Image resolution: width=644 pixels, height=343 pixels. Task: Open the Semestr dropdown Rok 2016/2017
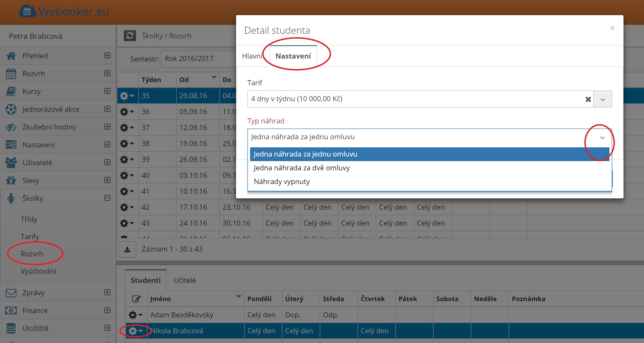tap(199, 59)
